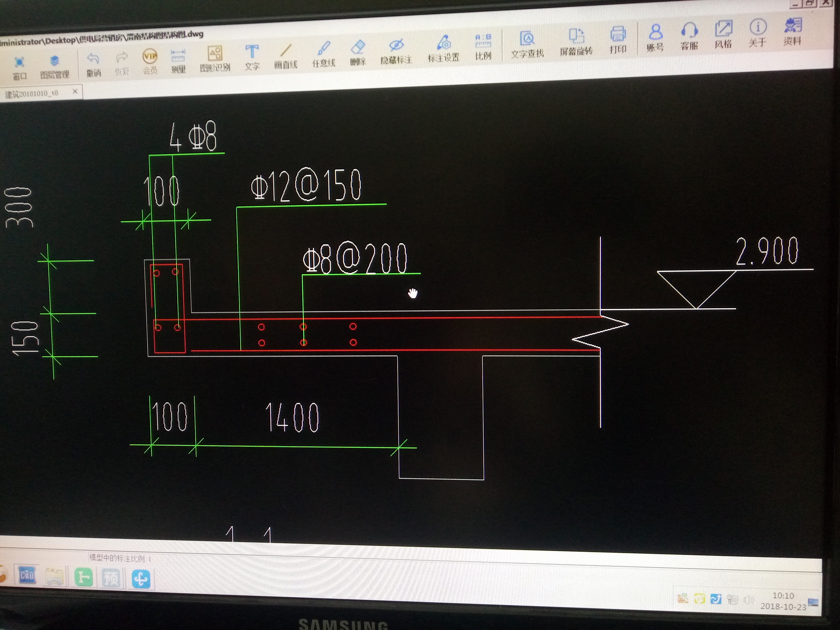Click the 打印 print icon
840x630 pixels.
click(x=618, y=40)
